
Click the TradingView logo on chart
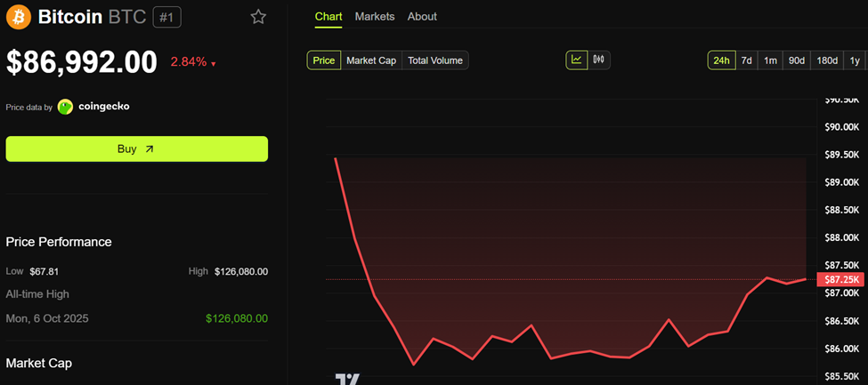347,380
